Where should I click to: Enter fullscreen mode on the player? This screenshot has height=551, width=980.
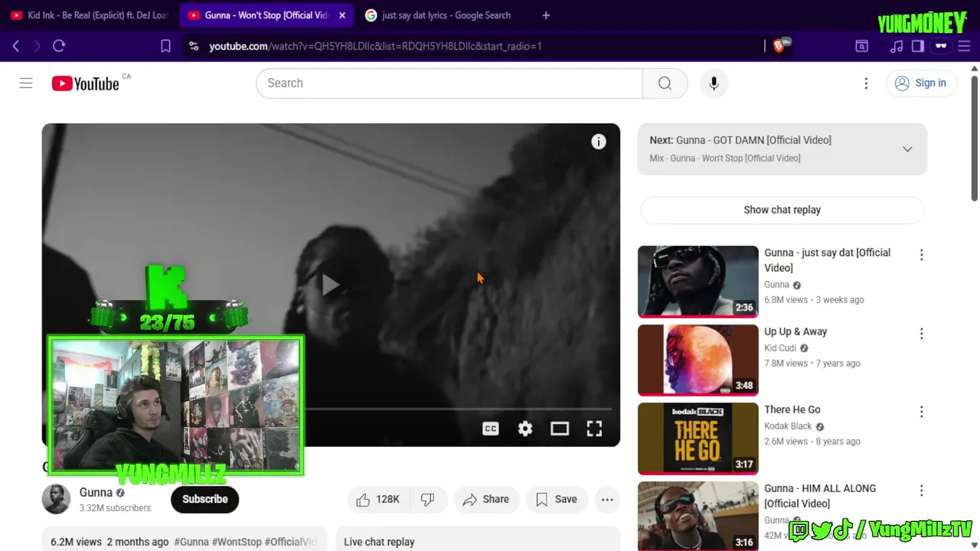pos(594,429)
